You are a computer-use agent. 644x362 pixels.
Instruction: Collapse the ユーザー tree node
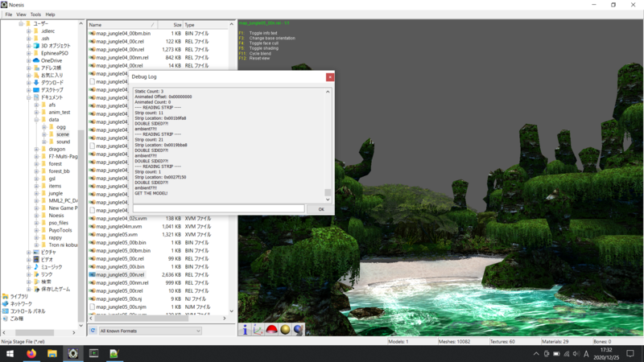tap(21, 24)
